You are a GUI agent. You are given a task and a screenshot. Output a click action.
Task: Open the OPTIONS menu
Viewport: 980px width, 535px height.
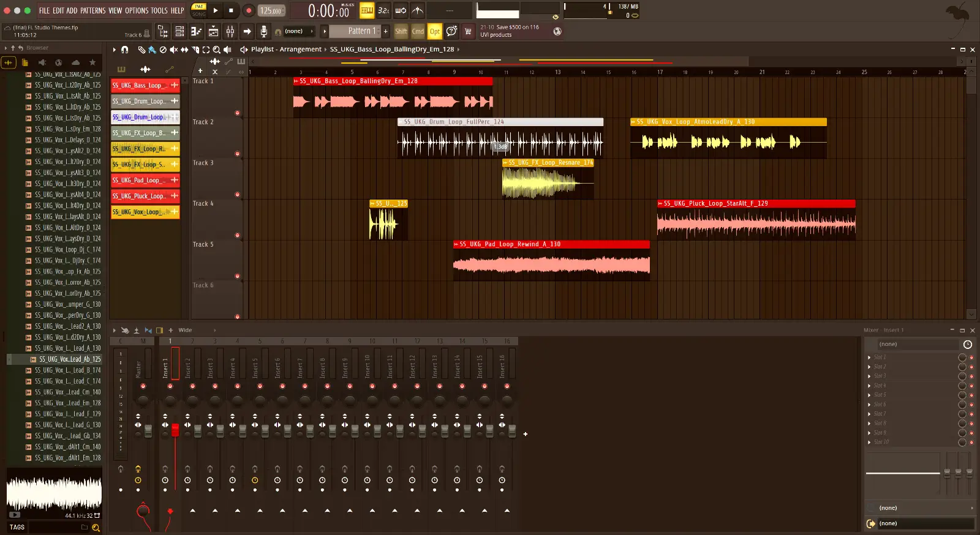point(137,10)
